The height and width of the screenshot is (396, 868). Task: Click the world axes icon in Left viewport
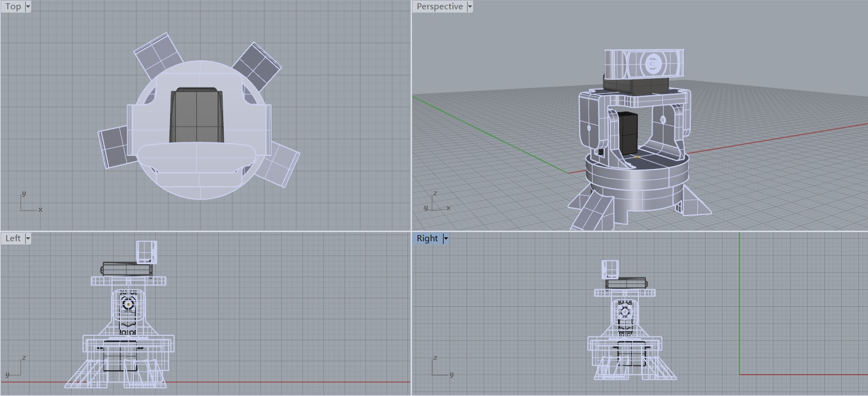click(x=16, y=366)
